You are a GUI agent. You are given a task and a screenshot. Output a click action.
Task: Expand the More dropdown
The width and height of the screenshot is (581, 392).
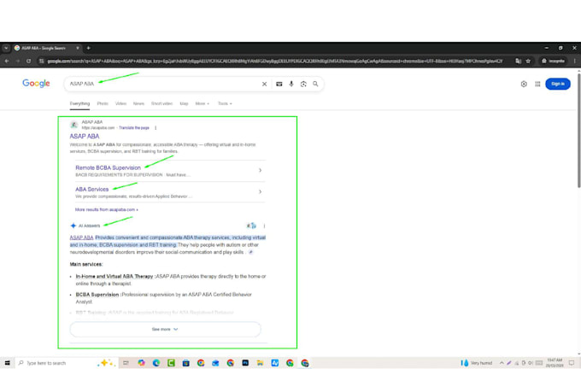tap(202, 103)
